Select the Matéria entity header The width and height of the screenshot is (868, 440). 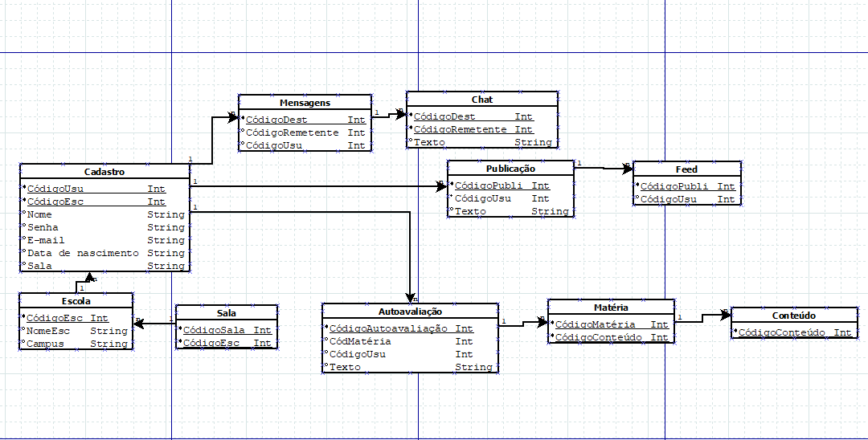611,307
